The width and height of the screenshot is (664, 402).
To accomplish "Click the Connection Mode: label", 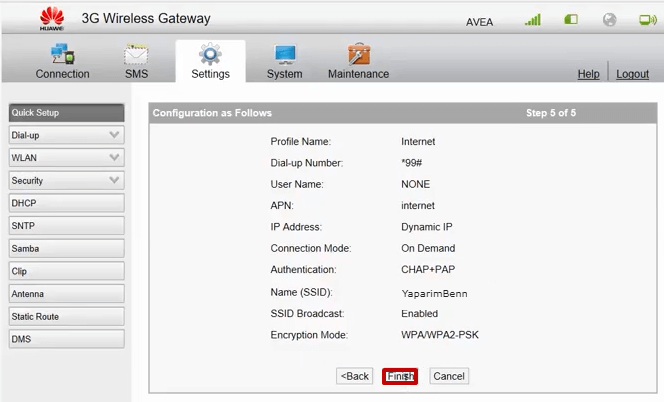I will coord(311,248).
